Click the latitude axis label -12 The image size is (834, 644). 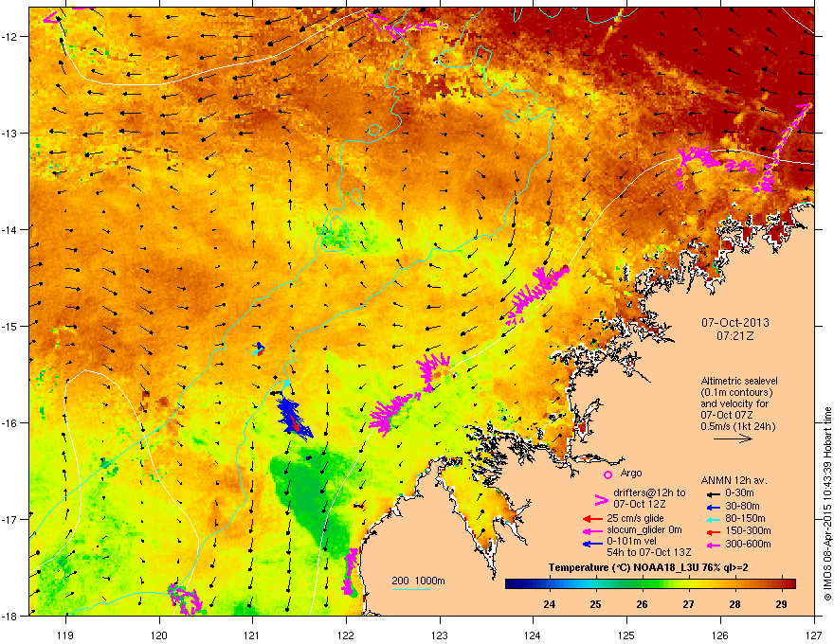[x=10, y=36]
